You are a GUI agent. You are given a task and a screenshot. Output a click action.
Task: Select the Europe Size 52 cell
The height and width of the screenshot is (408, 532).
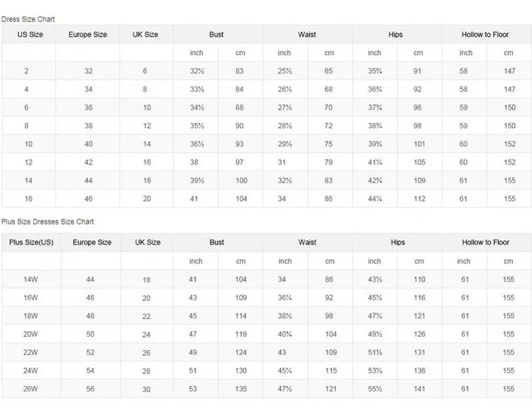pyautogui.click(x=90, y=352)
